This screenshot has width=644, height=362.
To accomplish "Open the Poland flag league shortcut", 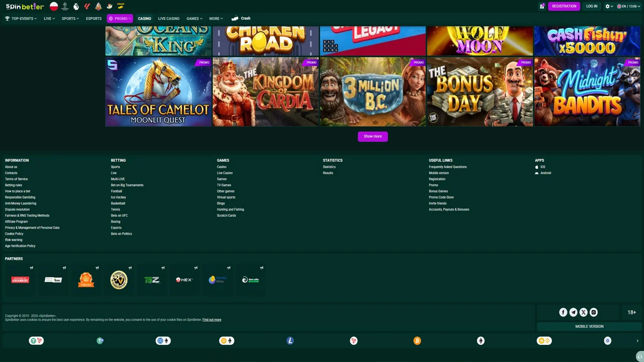I will point(54,7).
